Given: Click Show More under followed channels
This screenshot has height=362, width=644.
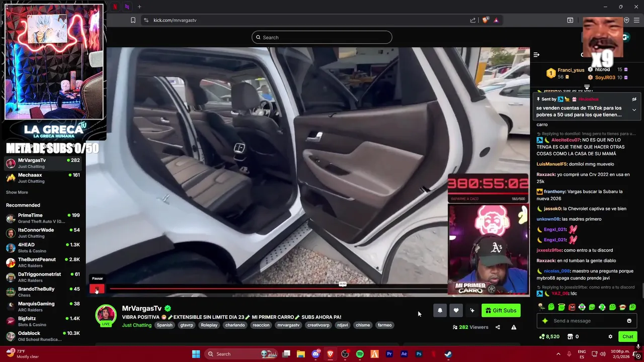Looking at the screenshot, I should coord(17,192).
